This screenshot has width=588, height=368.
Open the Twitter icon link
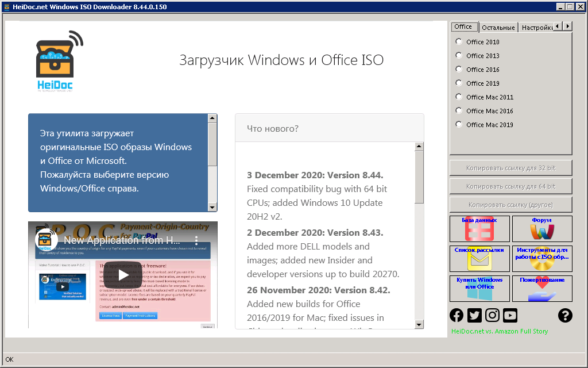[x=474, y=315]
